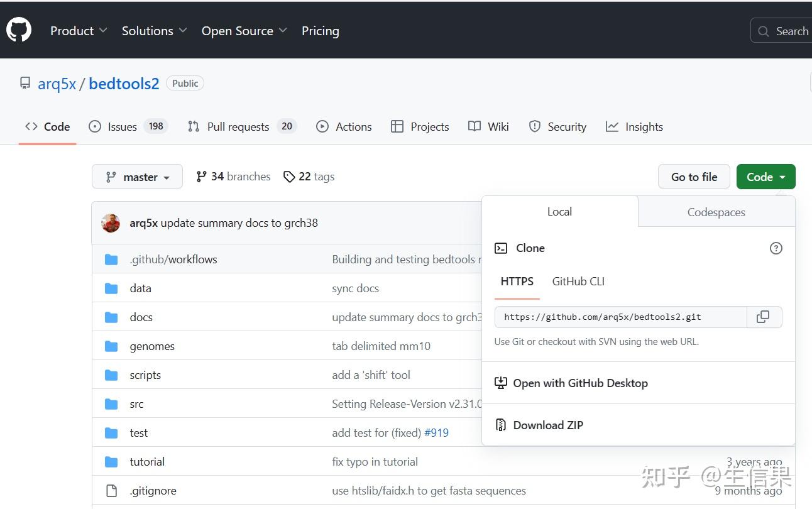Switch to the Codespaces tab
Viewport: 812px width, 509px height.
716,212
